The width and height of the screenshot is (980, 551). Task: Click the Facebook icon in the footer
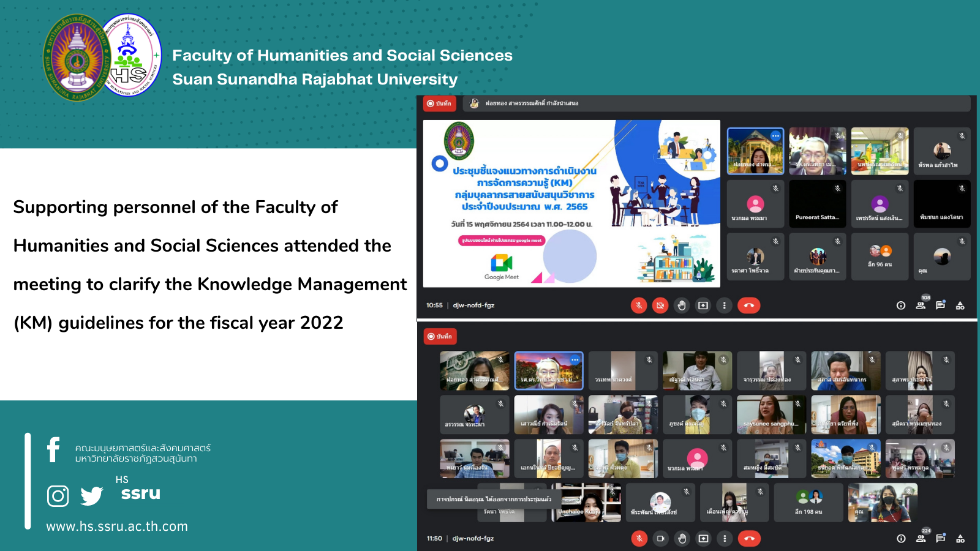pos(54,450)
